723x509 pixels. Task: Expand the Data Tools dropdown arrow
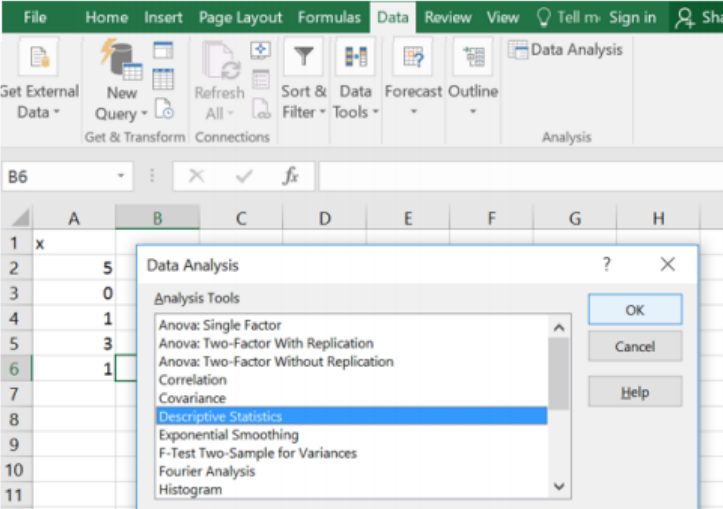[x=375, y=112]
